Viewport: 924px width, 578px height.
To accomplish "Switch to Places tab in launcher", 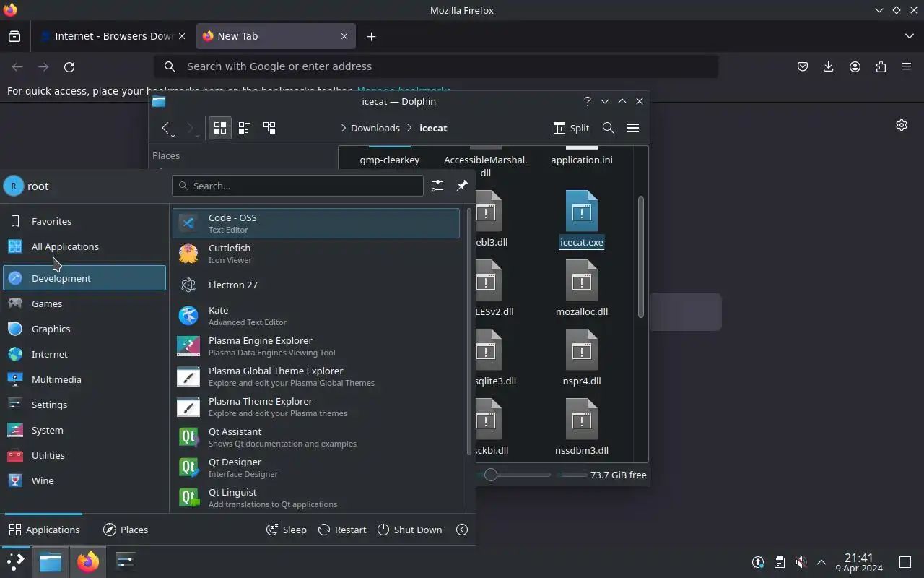I will (126, 530).
